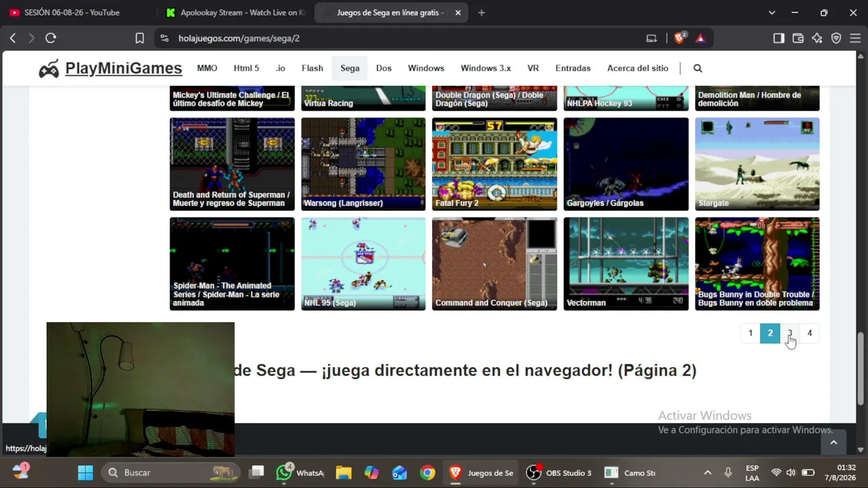868x488 pixels.
Task: Open the site search magnifier icon
Action: pos(698,68)
